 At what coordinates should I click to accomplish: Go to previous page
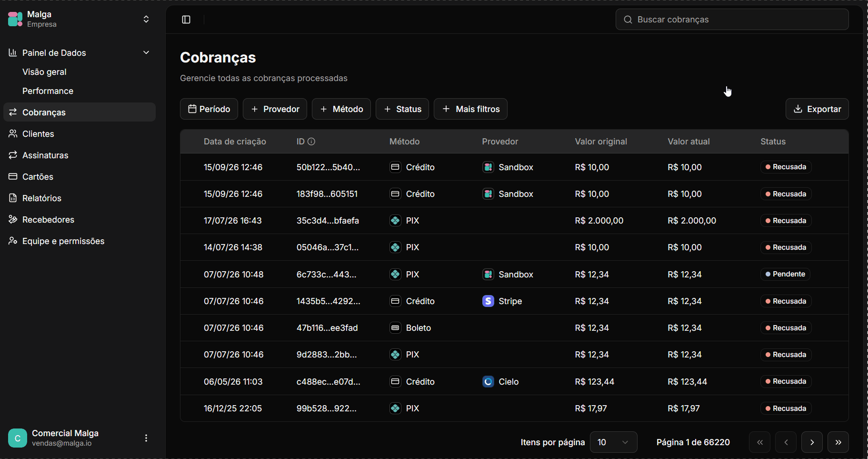[786, 442]
